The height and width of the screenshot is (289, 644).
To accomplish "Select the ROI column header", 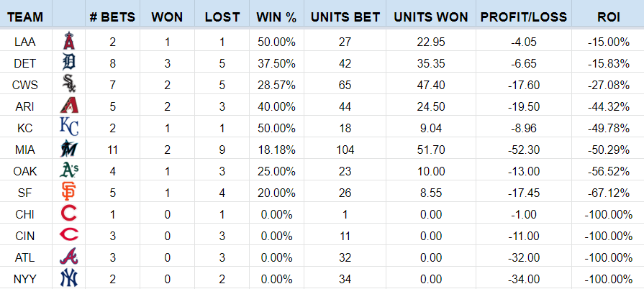I will (609, 17).
